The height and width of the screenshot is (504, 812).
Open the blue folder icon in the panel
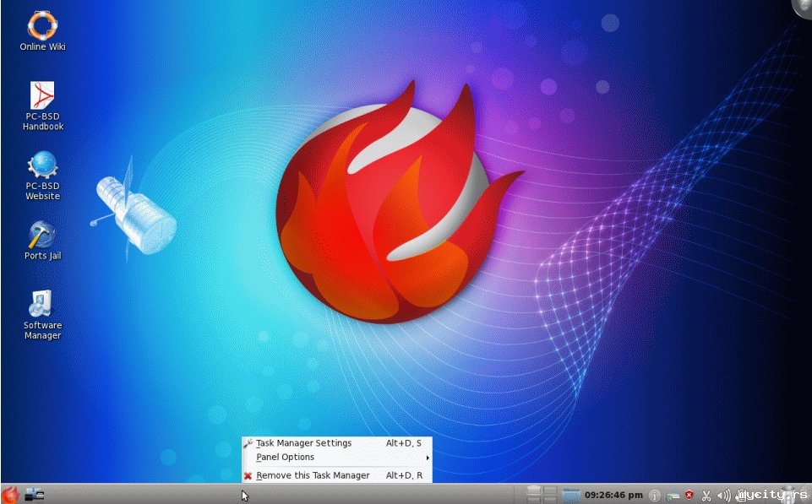point(570,496)
